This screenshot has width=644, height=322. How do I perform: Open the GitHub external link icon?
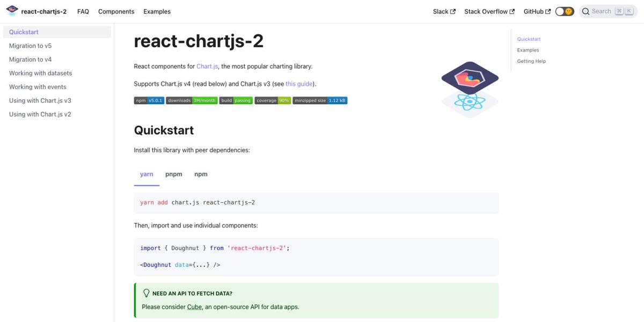click(548, 11)
